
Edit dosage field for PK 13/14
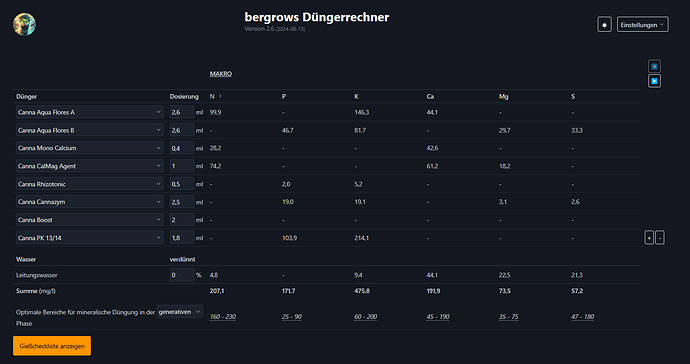(182, 238)
